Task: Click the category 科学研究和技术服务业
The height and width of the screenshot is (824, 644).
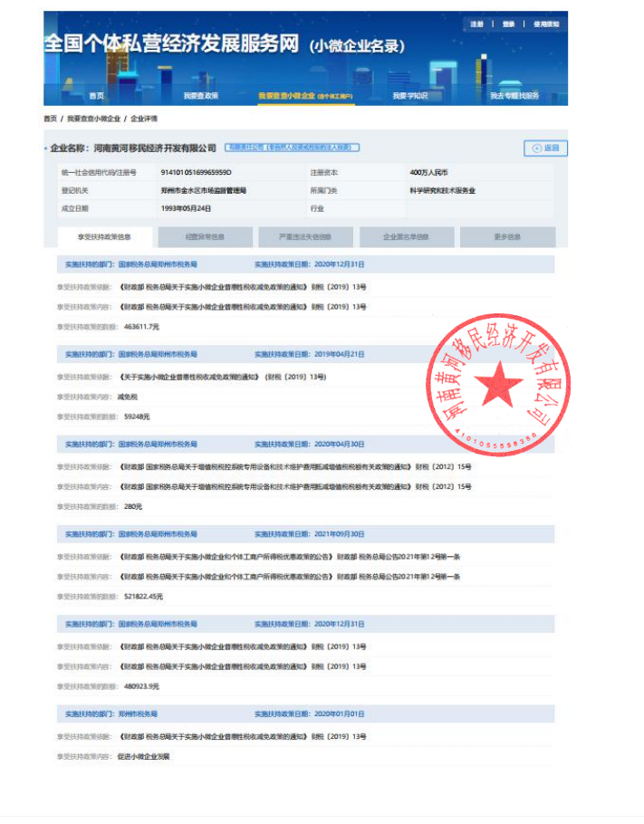Action: [x=443, y=191]
